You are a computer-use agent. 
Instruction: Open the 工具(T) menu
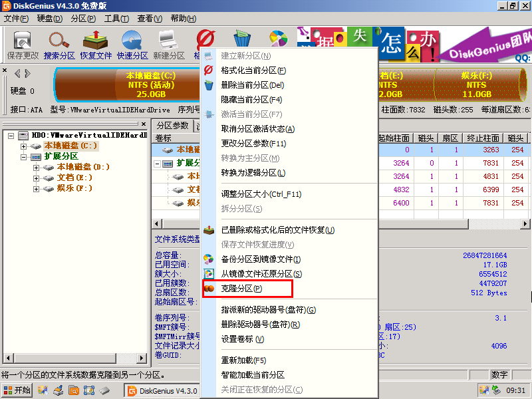[116, 19]
